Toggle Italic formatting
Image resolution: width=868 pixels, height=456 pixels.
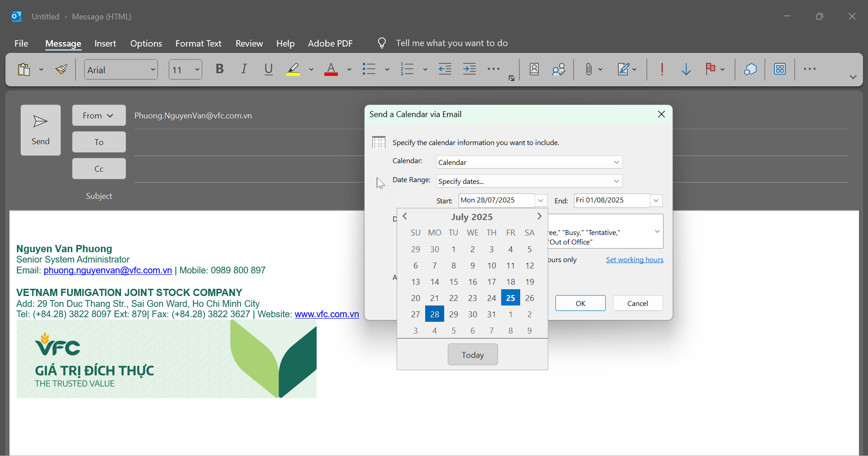[244, 69]
